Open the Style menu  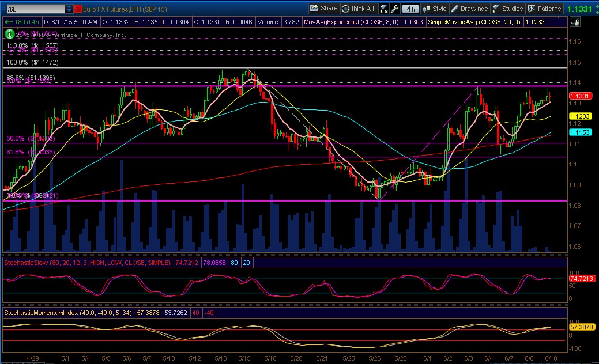tap(434, 9)
